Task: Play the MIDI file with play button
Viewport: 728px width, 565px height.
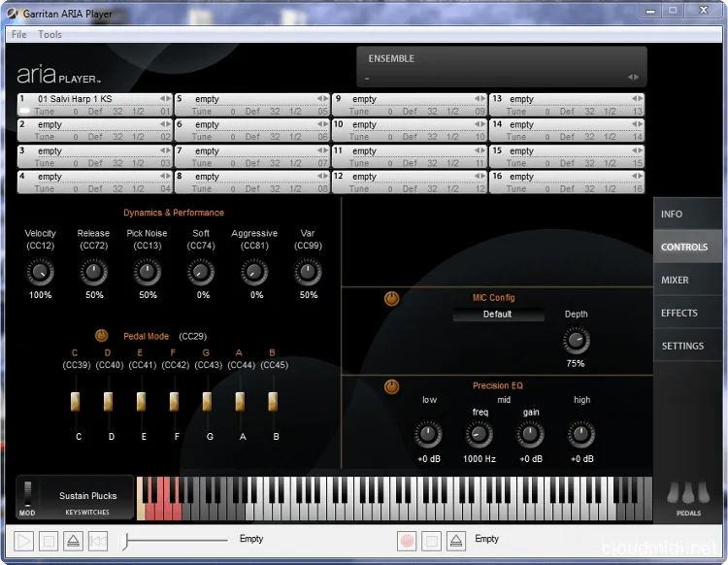Action: click(23, 542)
